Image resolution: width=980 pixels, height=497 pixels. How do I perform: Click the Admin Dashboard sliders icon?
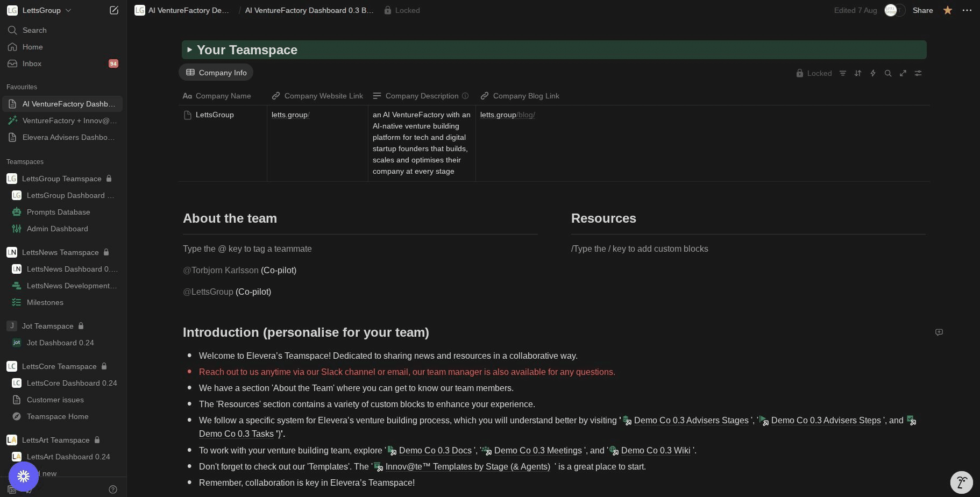pyautogui.click(x=17, y=229)
